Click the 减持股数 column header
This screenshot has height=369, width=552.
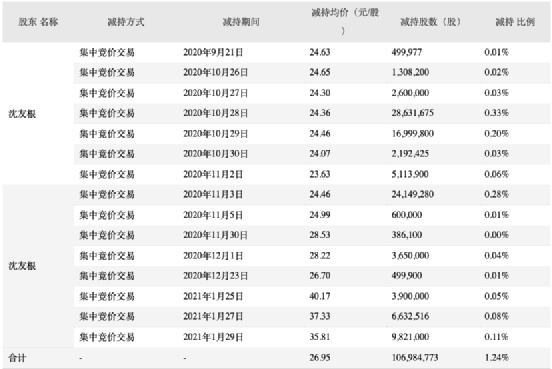431,22
